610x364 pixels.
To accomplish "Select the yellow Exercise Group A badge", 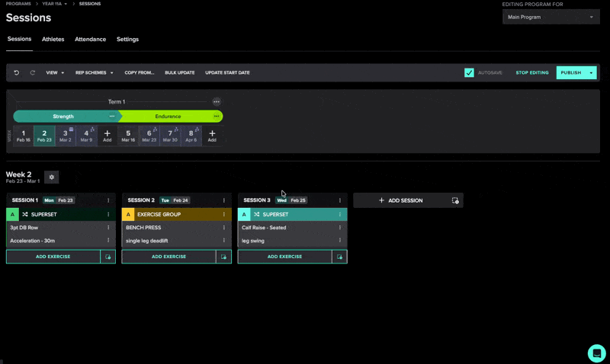I will coord(128,215).
